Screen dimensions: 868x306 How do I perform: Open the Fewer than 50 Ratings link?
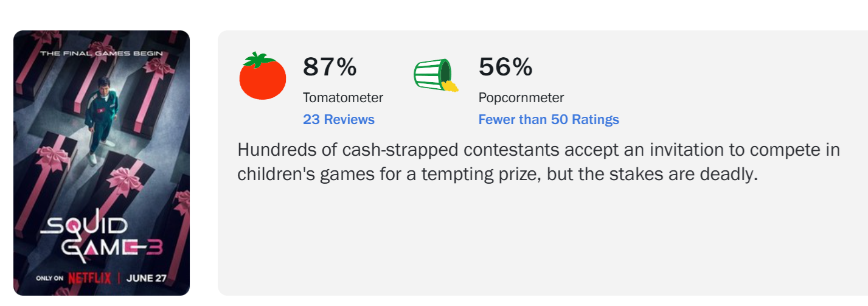point(549,119)
